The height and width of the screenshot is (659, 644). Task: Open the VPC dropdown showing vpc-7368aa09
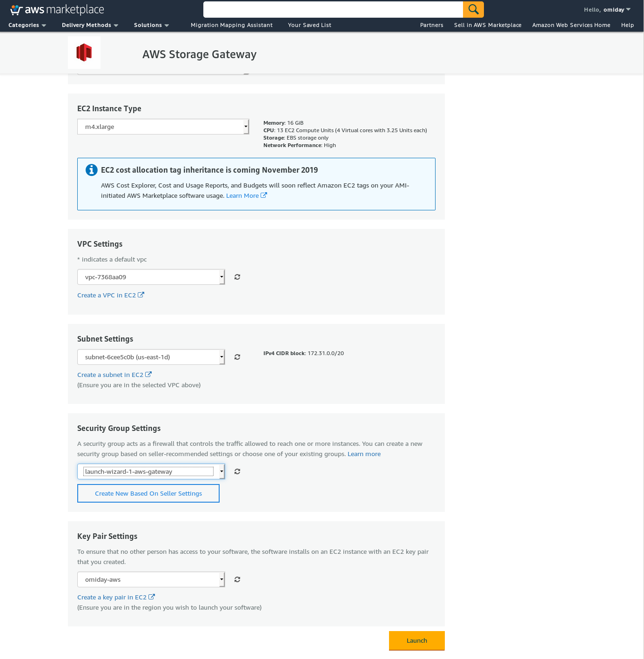(x=151, y=277)
